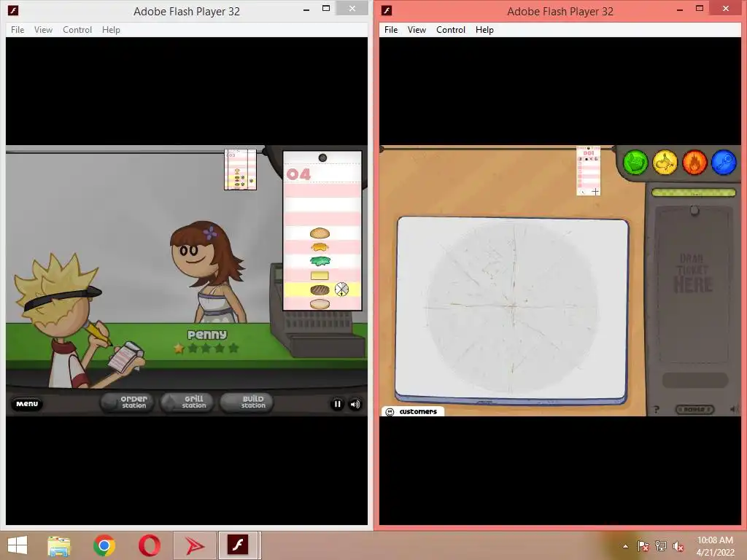Click the Drag Ticket Here holder area
This screenshot has width=747, height=560.
[694, 286]
